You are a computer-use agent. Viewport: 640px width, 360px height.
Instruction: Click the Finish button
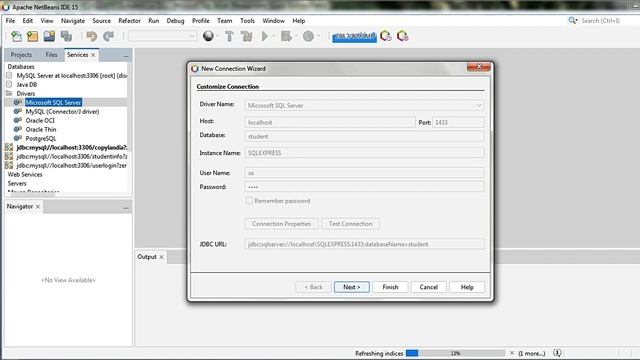click(x=390, y=287)
